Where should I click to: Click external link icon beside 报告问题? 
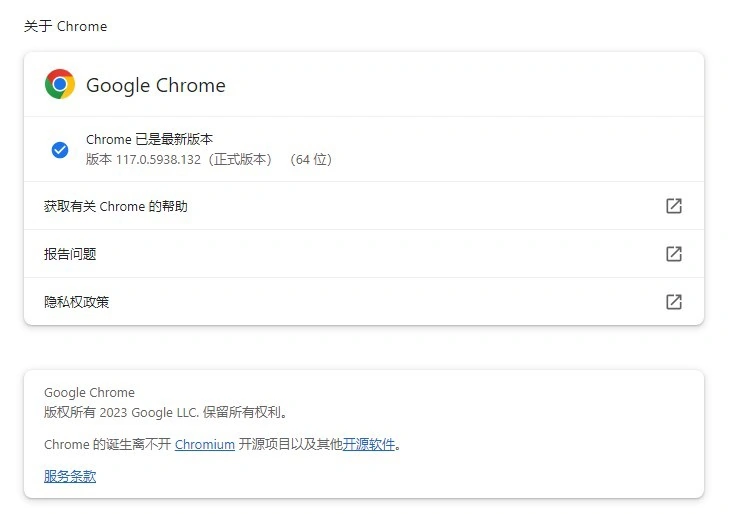[x=674, y=254]
